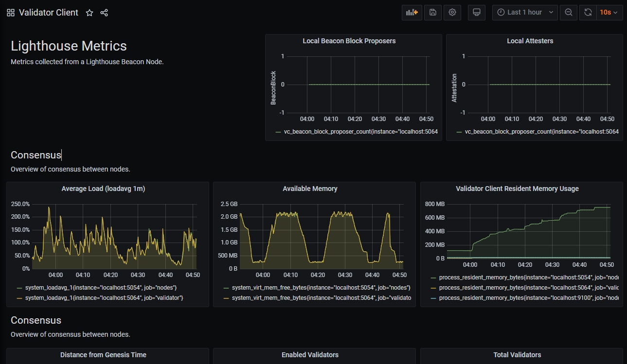Open the dashboards list via grid icon
The width and height of the screenshot is (627, 364).
(10, 13)
